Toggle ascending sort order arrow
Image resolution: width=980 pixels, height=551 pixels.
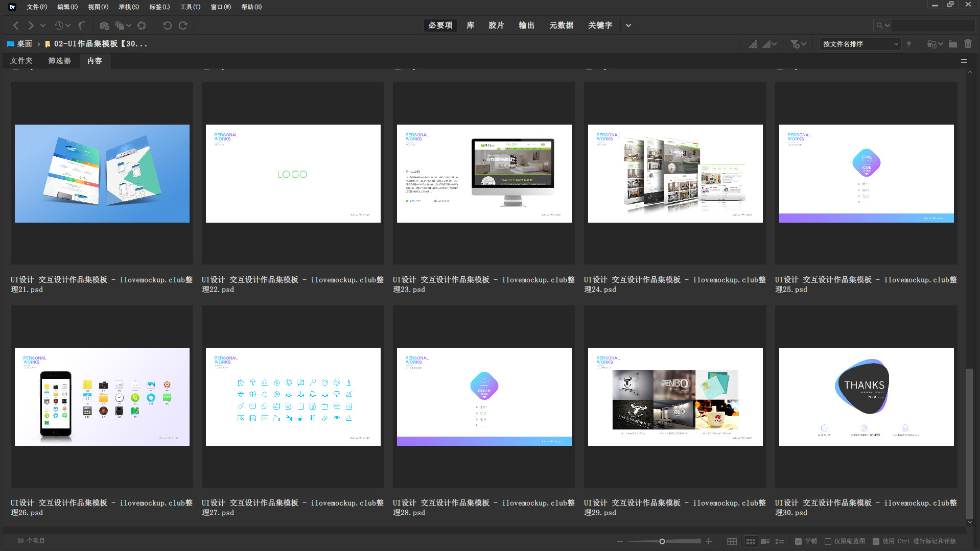(x=909, y=44)
